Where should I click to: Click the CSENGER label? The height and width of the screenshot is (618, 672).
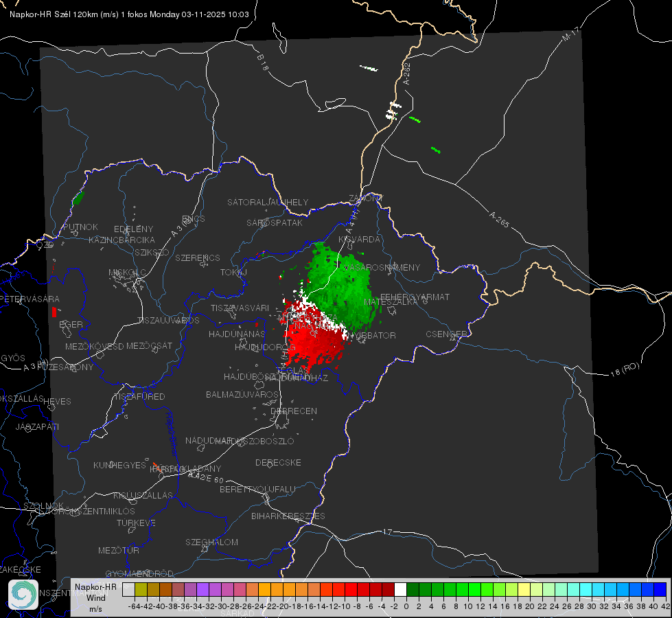[446, 334]
